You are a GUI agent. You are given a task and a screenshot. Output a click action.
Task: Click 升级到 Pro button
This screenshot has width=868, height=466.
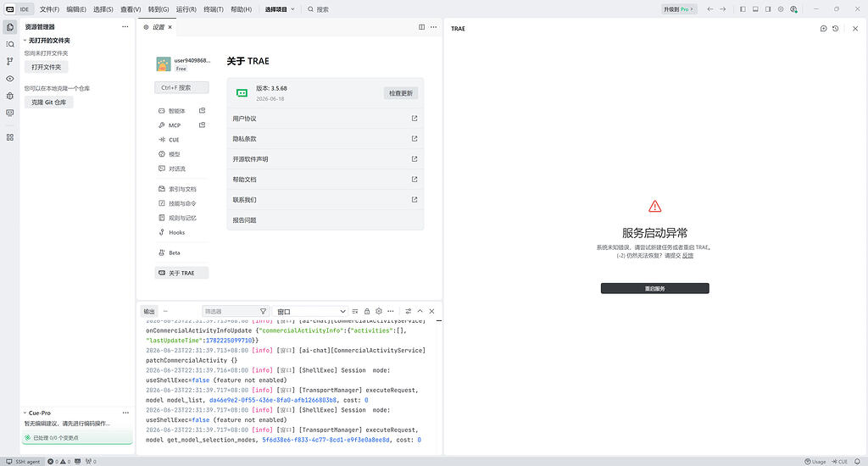pyautogui.click(x=679, y=8)
